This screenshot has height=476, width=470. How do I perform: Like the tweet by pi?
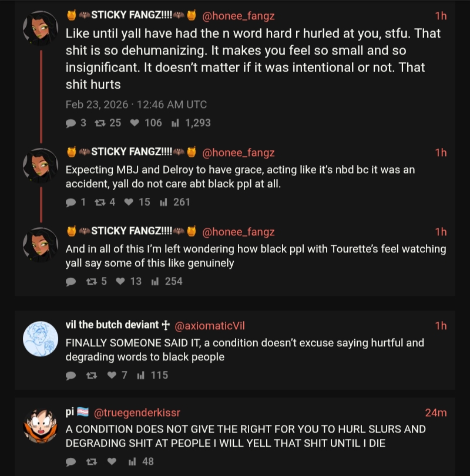[112, 461]
